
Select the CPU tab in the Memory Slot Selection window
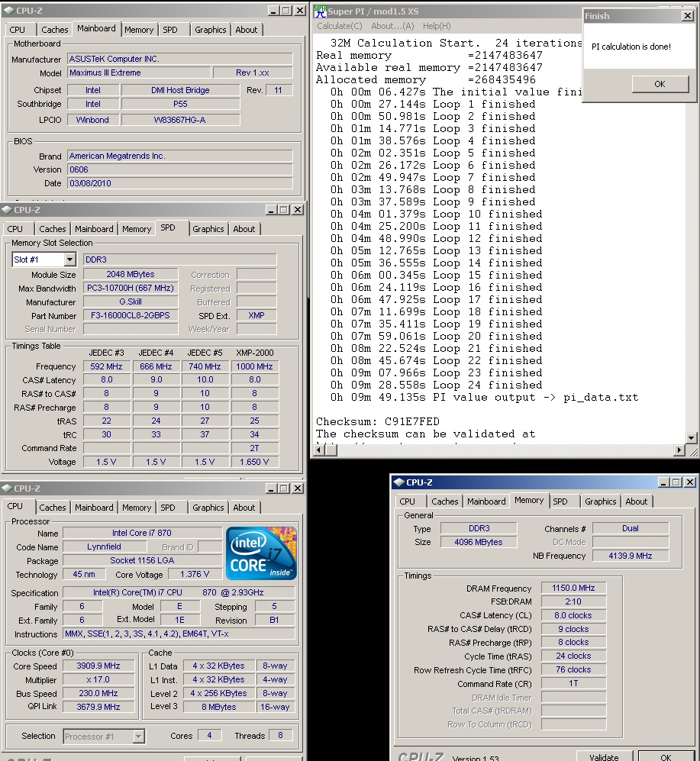(x=15, y=229)
